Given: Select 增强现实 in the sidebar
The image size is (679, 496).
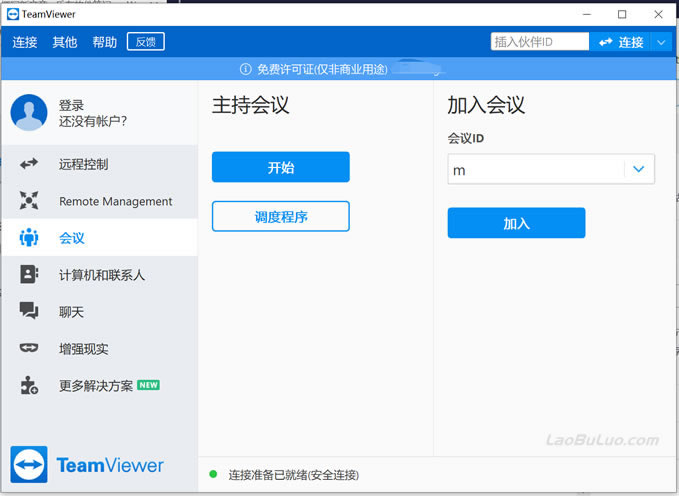Looking at the screenshot, I should [100, 348].
